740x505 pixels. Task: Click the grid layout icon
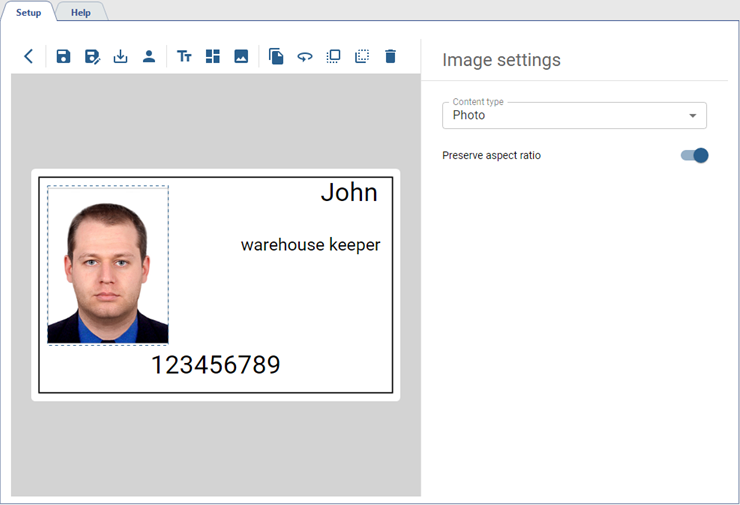[212, 56]
